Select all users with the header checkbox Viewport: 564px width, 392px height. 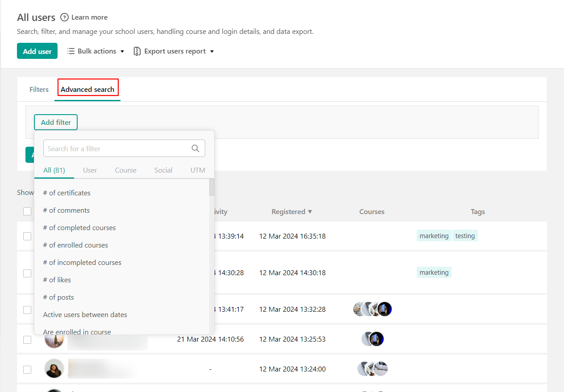click(27, 211)
